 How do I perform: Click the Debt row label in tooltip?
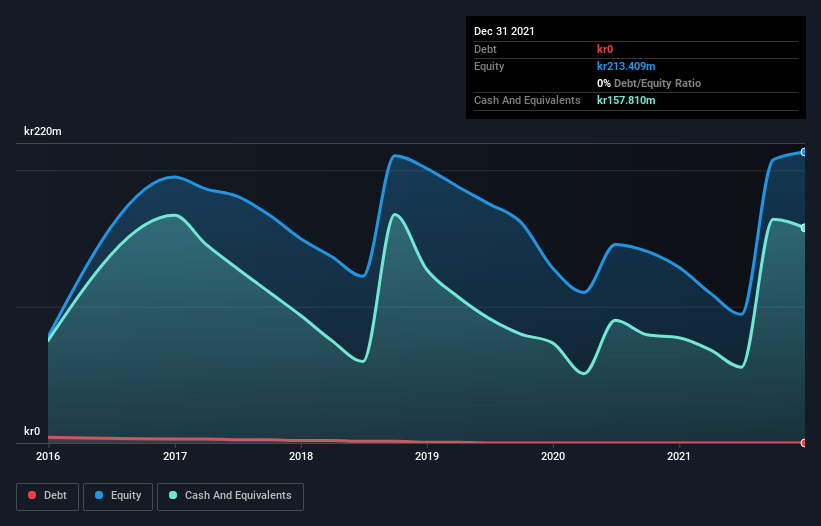(485, 49)
